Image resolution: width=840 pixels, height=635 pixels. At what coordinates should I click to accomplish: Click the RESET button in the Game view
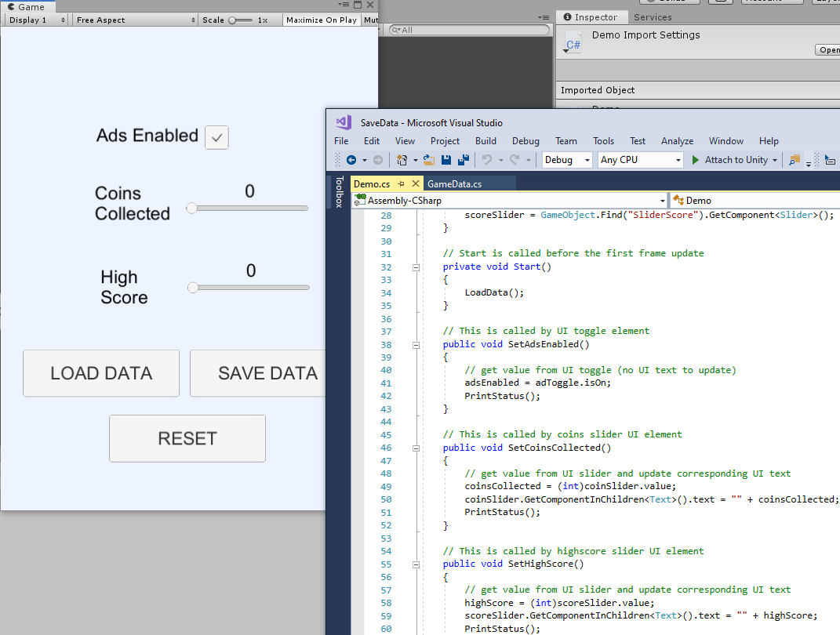coord(187,438)
